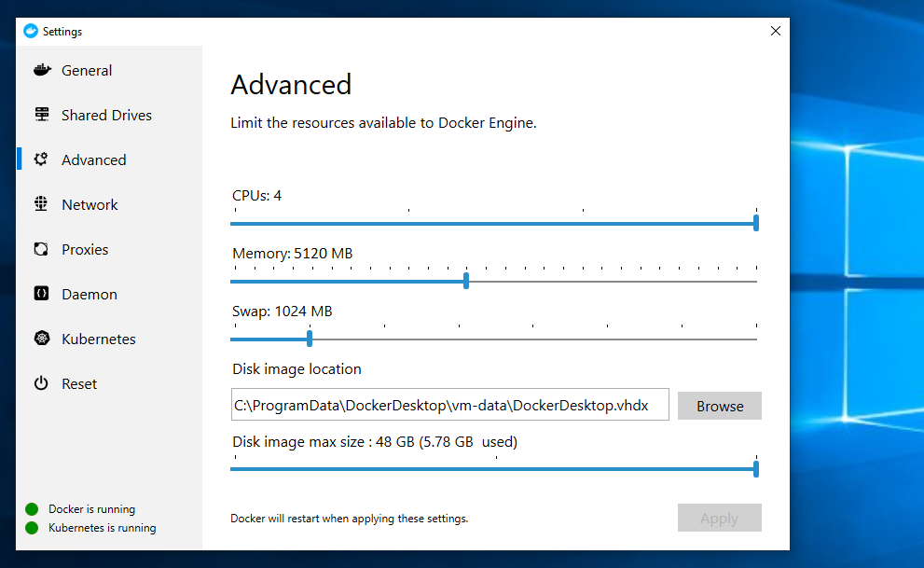This screenshot has height=568, width=924.
Task: Click the Kubernetes wheel icon
Action: click(42, 339)
